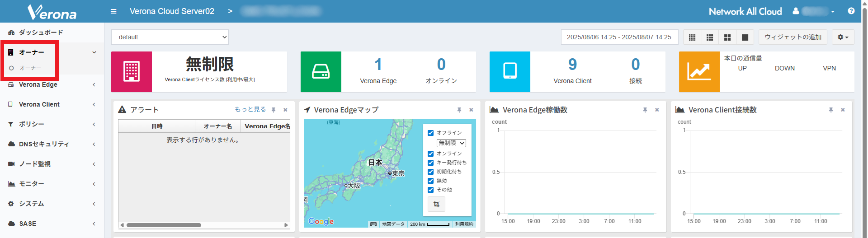
Task: Open the 無制限 dropdown in map filter
Action: (451, 143)
